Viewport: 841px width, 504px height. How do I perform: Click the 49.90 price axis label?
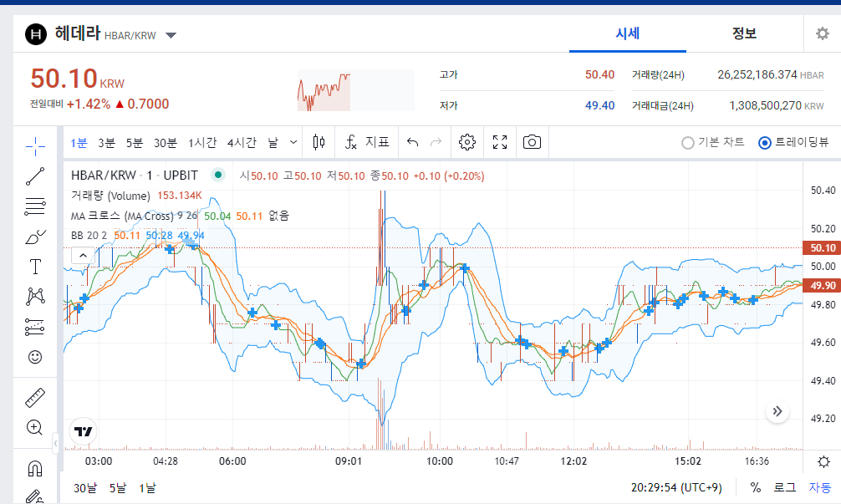coord(823,285)
